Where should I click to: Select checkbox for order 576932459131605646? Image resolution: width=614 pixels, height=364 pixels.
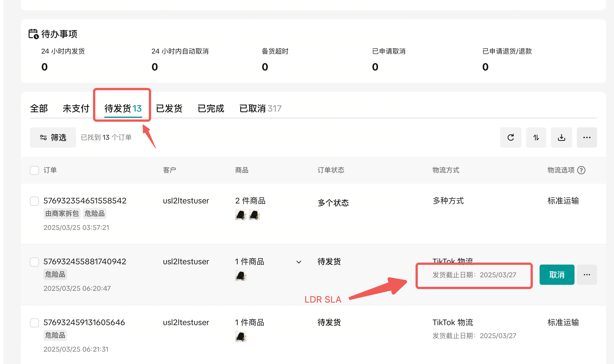pyautogui.click(x=34, y=323)
